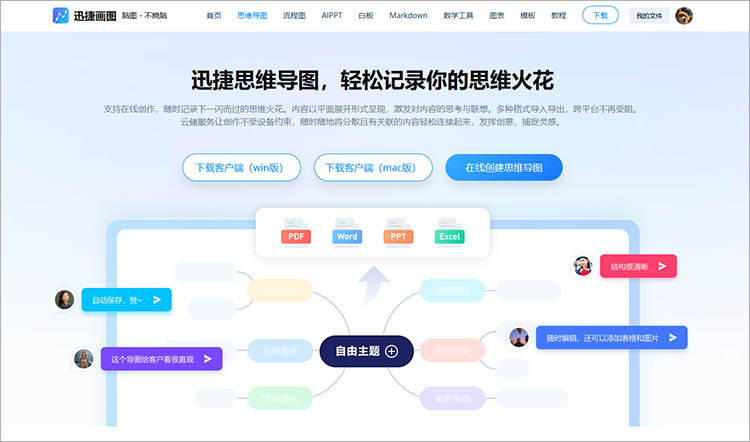750x442 pixels.
Task: Click the 脑图 - 不烧脑 tagline text
Action: click(144, 16)
